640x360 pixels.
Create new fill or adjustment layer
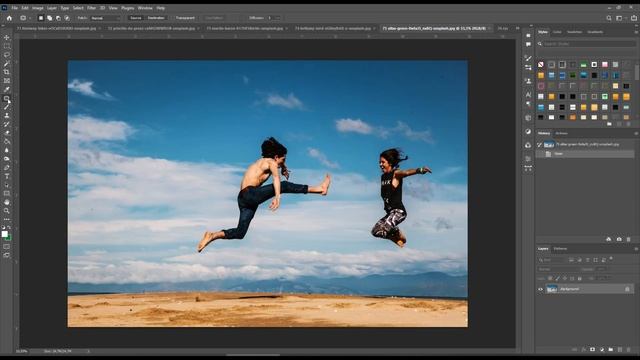pyautogui.click(x=602, y=350)
